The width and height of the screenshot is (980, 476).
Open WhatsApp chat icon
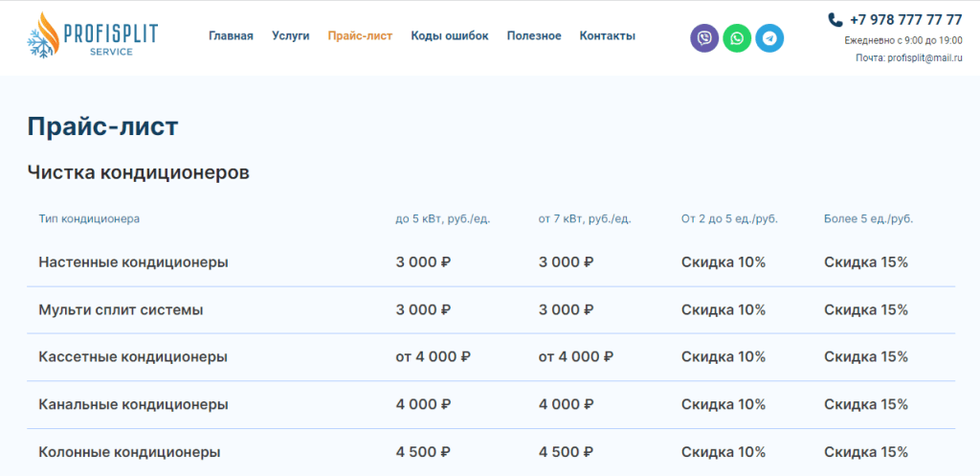[x=737, y=38]
